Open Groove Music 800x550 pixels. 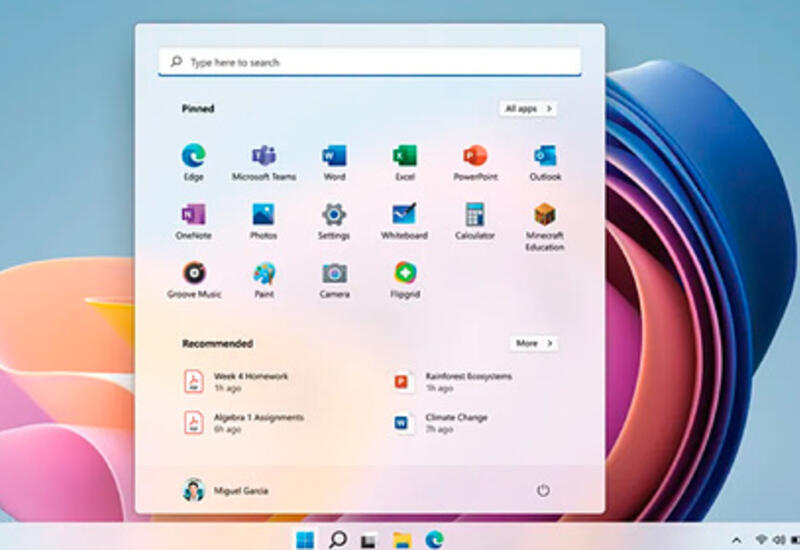[194, 280]
